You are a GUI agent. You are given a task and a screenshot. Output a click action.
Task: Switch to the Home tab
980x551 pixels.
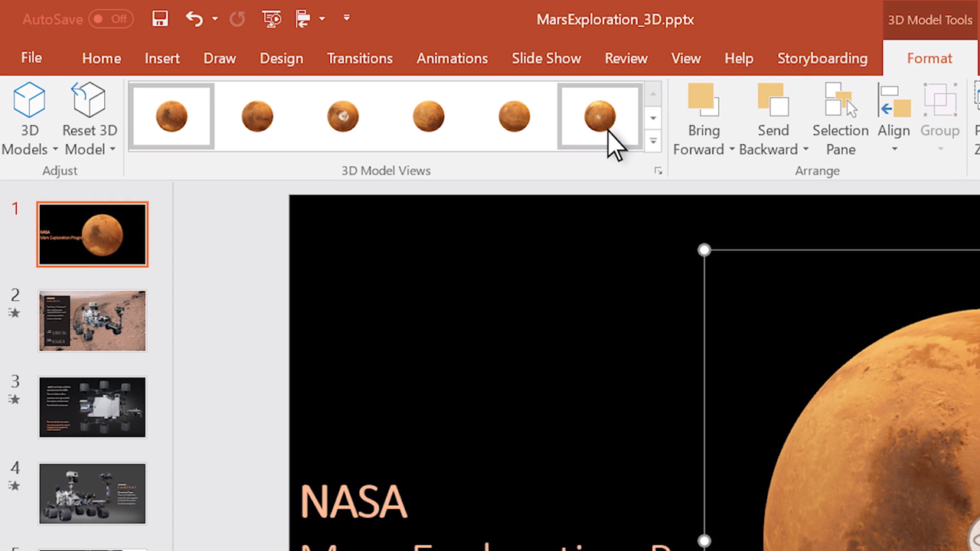point(102,58)
